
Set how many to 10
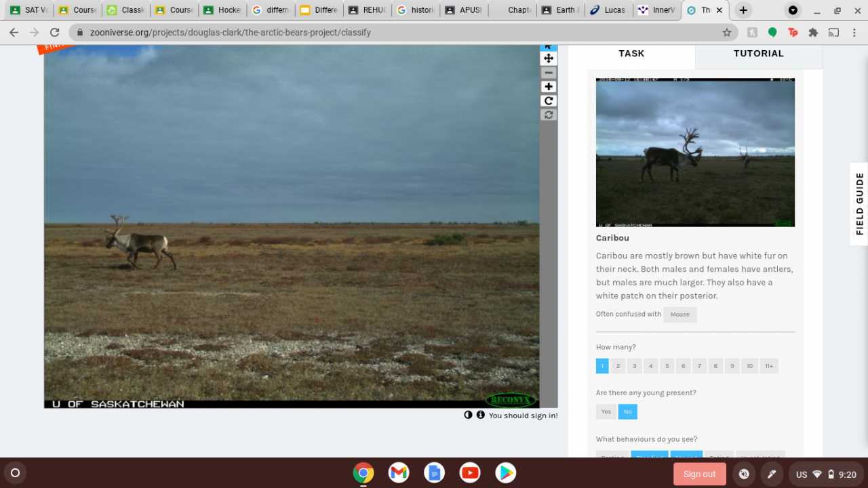pos(749,366)
